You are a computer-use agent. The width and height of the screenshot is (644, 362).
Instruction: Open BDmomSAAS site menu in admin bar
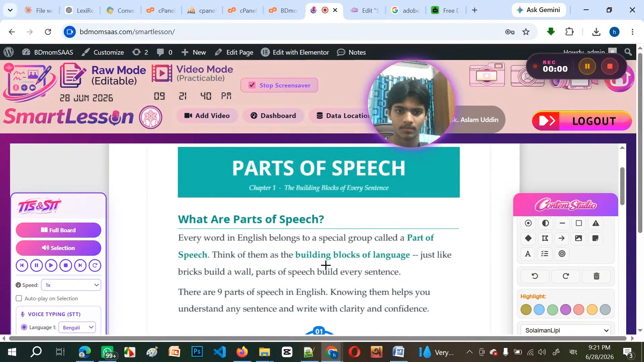(48, 52)
